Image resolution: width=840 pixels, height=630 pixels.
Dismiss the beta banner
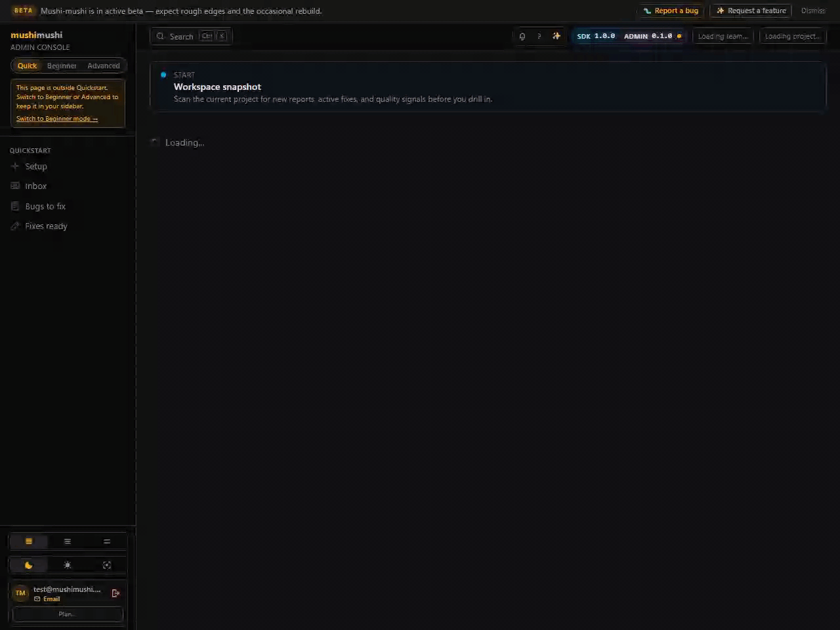(813, 11)
